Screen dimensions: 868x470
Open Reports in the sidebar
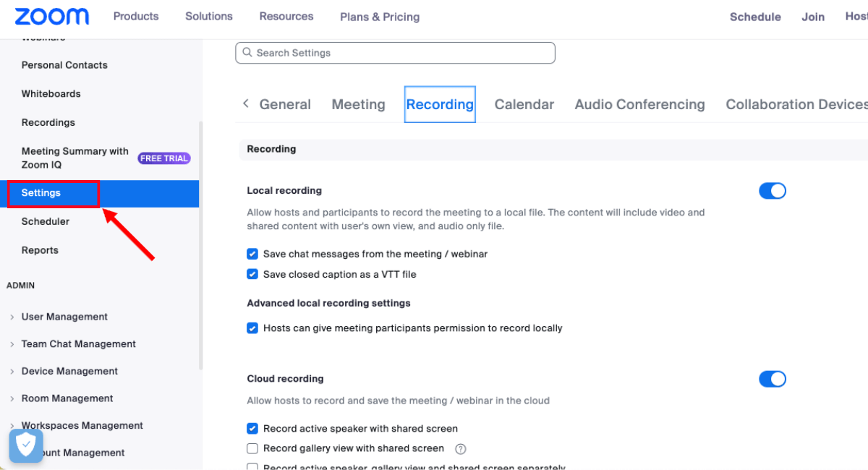(40, 250)
